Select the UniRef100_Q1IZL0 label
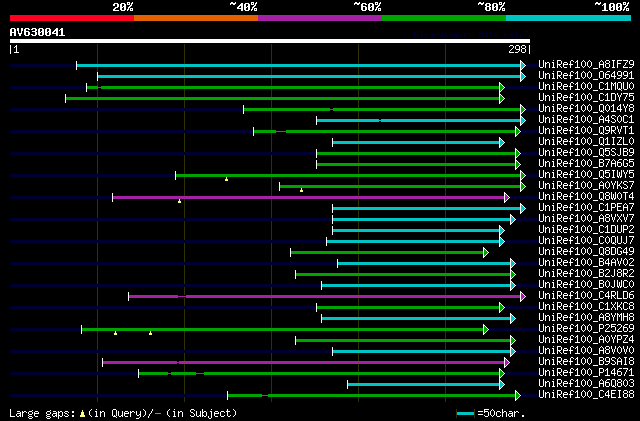The height and width of the screenshot is (421, 640). (x=586, y=141)
